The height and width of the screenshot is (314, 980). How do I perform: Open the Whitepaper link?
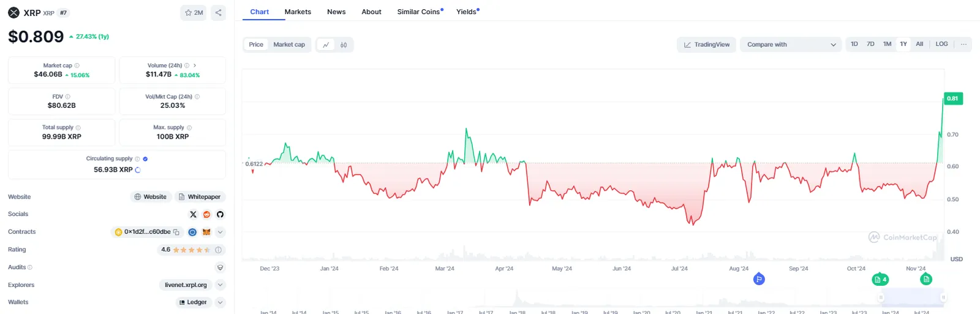[200, 197]
